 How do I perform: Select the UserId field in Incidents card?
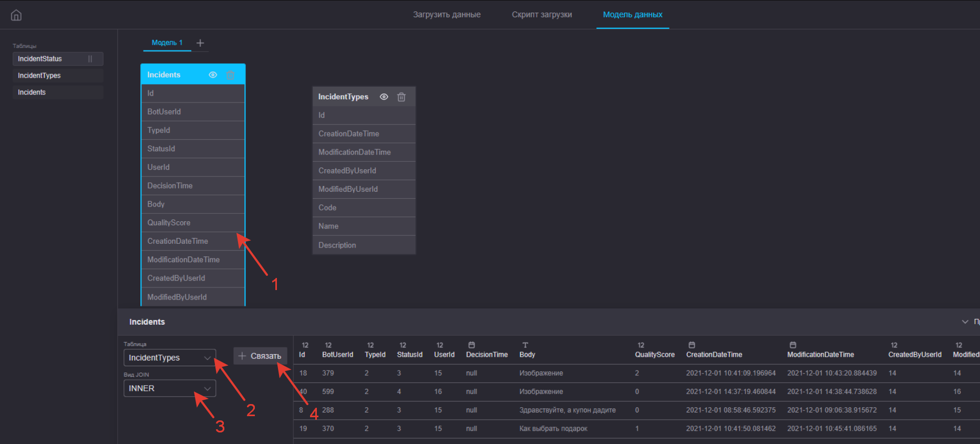point(193,167)
